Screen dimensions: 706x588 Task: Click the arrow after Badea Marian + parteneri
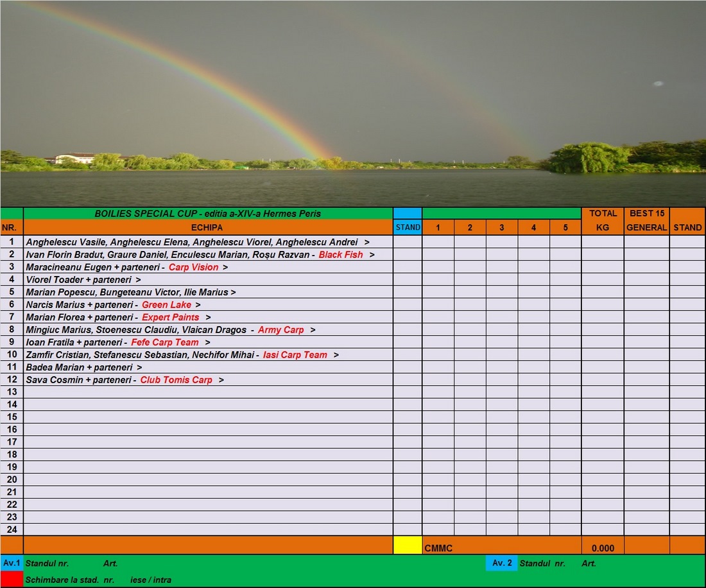point(139,368)
